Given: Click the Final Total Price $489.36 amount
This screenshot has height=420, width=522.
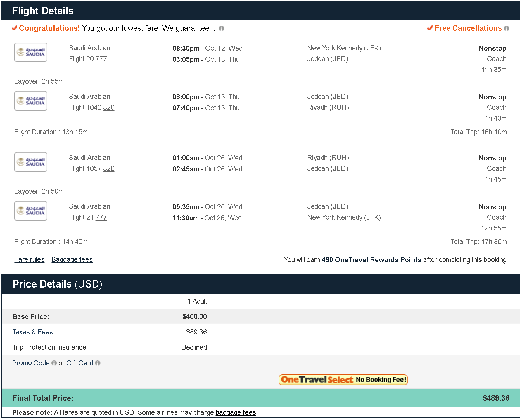Looking at the screenshot, I should [x=496, y=398].
